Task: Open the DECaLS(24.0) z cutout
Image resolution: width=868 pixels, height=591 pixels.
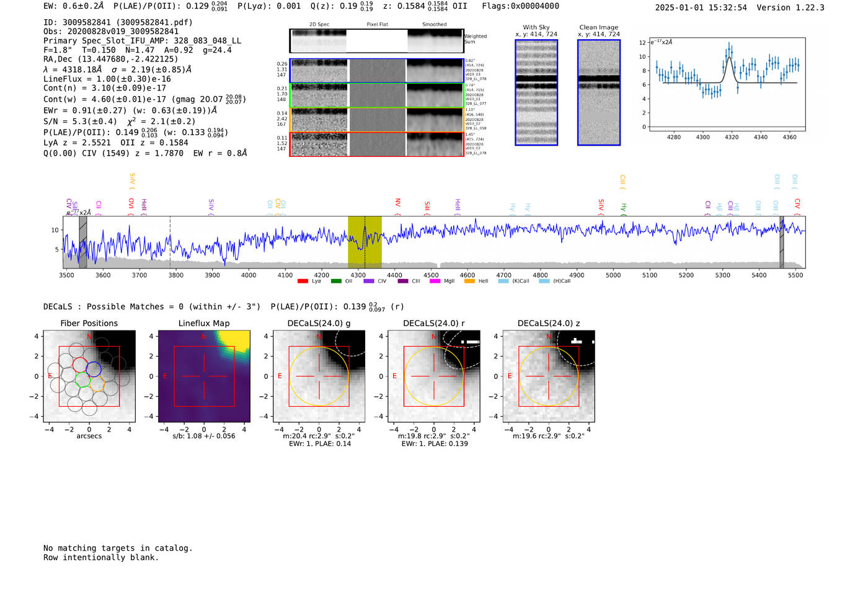Action: pyautogui.click(x=549, y=376)
